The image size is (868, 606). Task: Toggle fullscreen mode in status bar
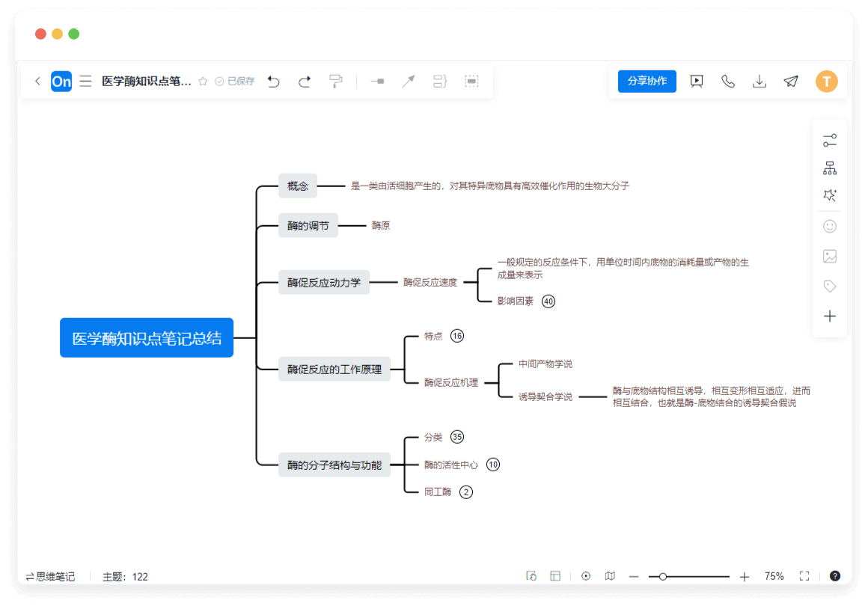[804, 576]
